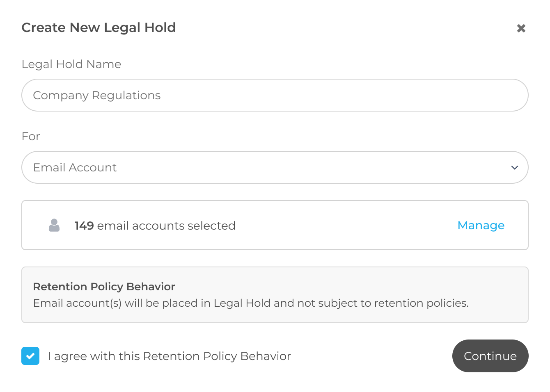The width and height of the screenshot is (550, 392).
Task: Click the 'Create New Legal Hold' dialog title
Action: 99,27
